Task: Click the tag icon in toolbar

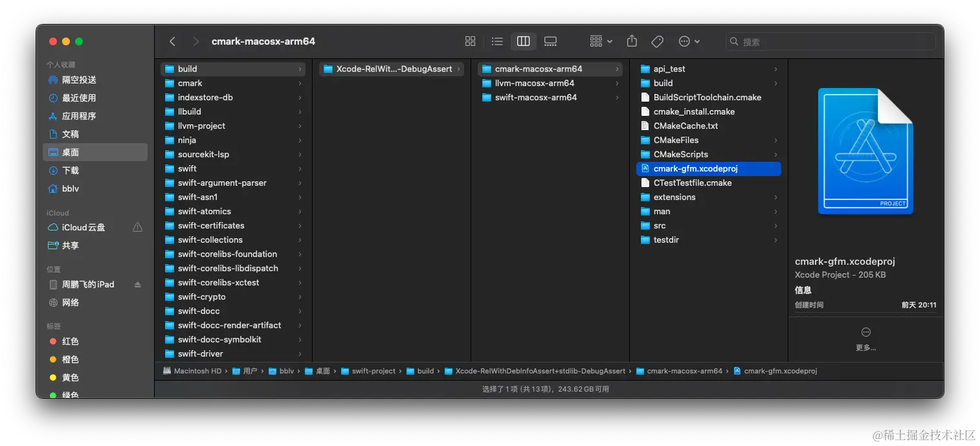Action: tap(658, 41)
